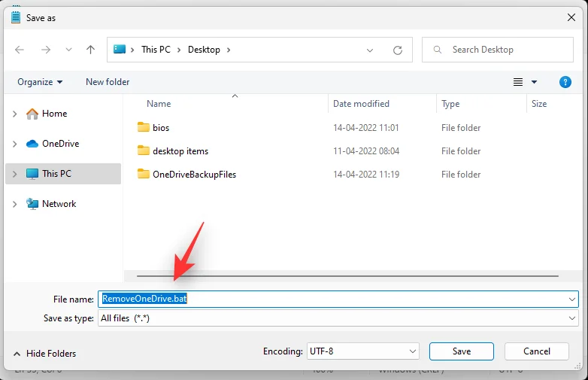Select the OneDriveBackupFiles folder name

click(x=194, y=175)
